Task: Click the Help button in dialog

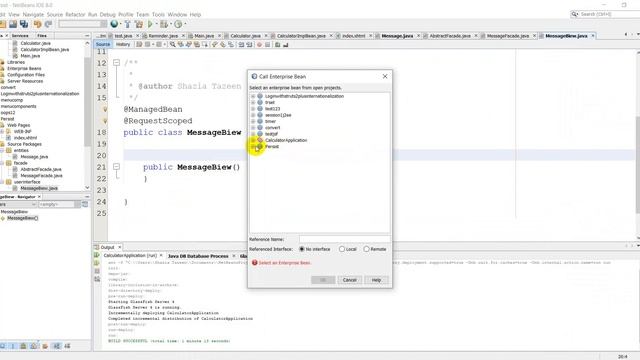Action: pos(376,280)
